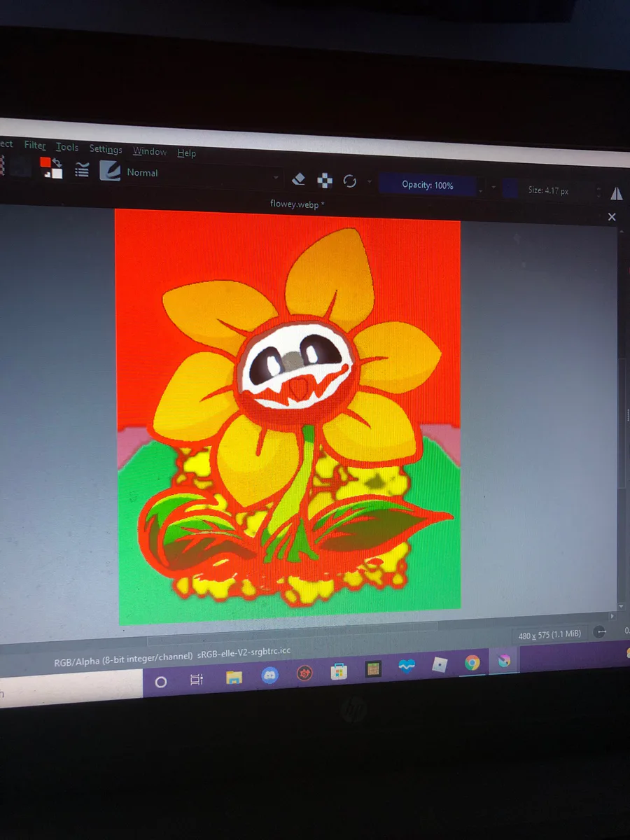630x840 pixels.
Task: Click the scroll down arrow of canvas scrollbar
Action: pos(621,606)
